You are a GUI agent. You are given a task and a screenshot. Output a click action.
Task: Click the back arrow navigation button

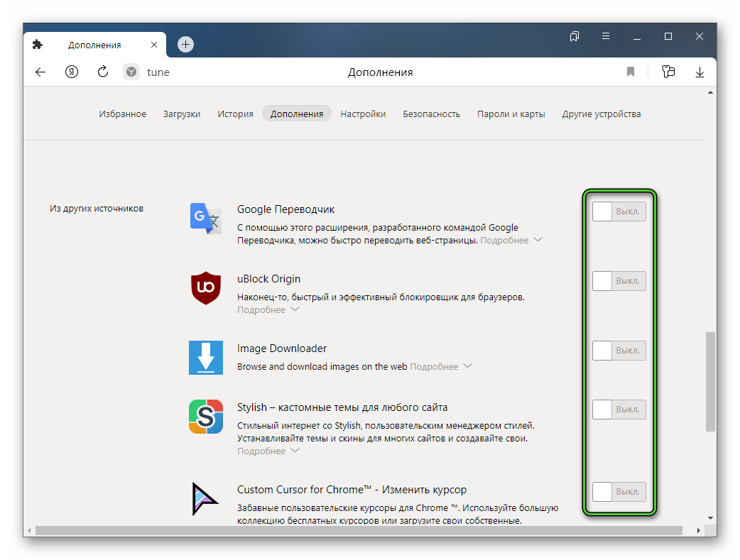point(40,72)
